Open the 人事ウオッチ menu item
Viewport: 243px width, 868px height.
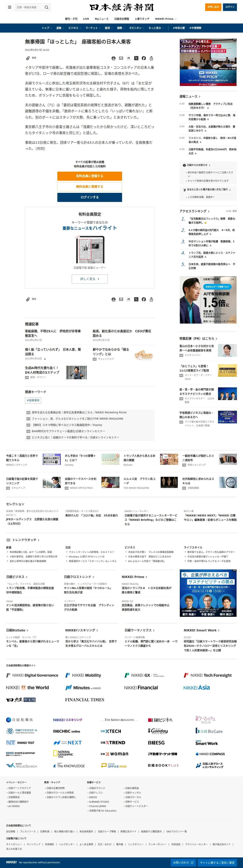coord(142,19)
